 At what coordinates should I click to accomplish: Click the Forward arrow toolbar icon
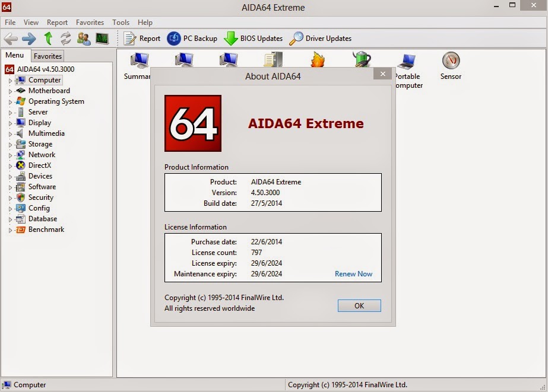tap(29, 39)
